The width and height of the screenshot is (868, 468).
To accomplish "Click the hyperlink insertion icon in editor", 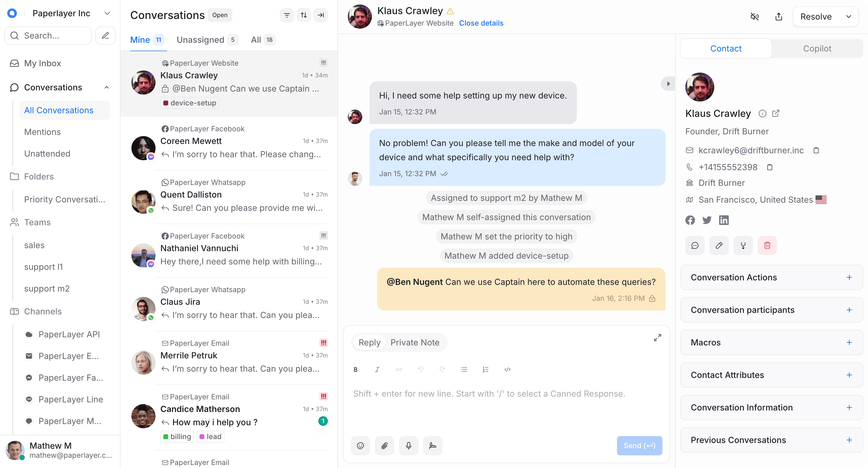I will coord(399,370).
